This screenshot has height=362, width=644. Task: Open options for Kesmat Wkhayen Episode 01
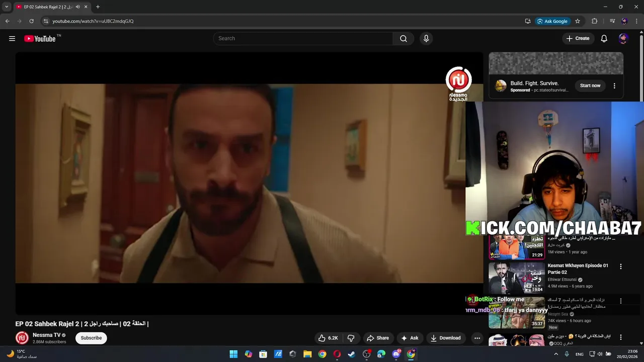coord(620,266)
